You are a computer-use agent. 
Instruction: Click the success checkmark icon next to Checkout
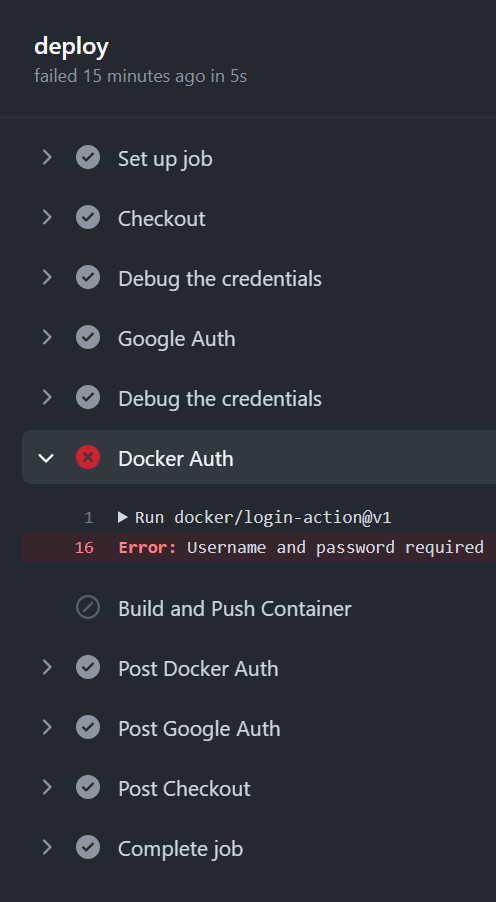click(88, 217)
